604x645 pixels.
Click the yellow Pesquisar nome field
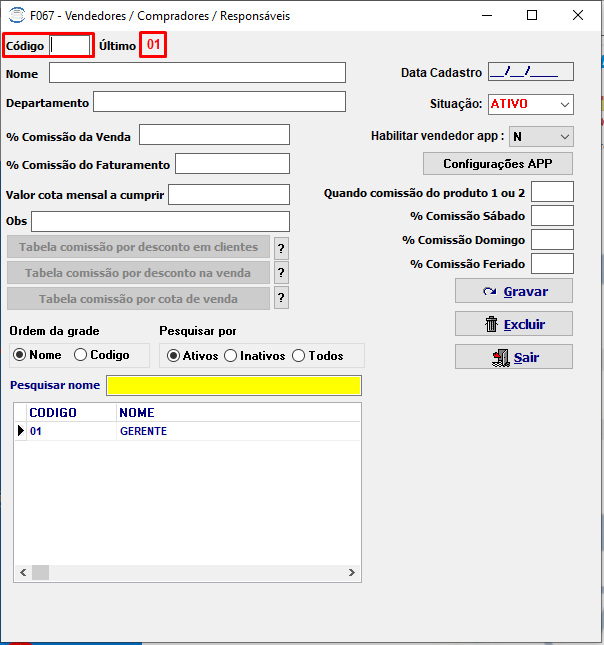[x=234, y=385]
